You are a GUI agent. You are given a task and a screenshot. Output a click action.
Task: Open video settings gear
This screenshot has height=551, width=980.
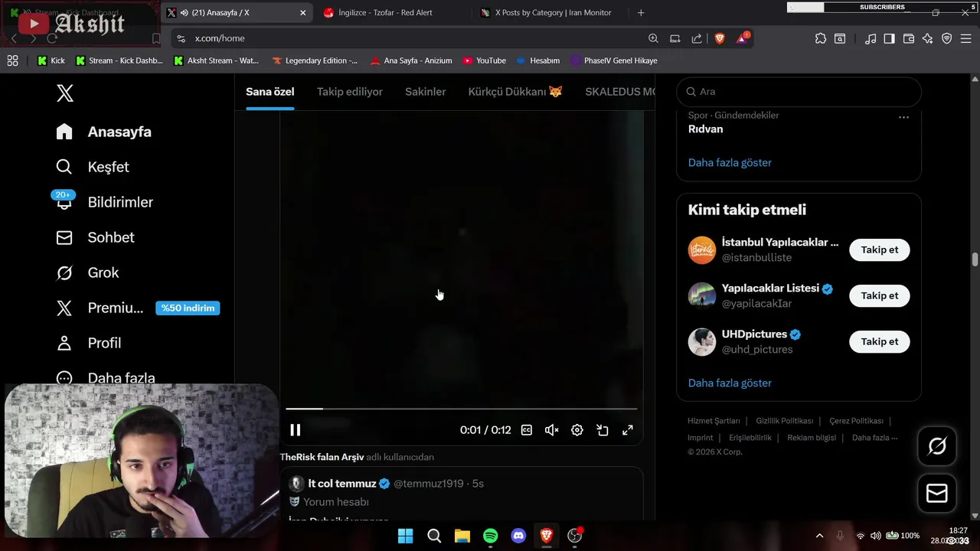click(x=577, y=430)
